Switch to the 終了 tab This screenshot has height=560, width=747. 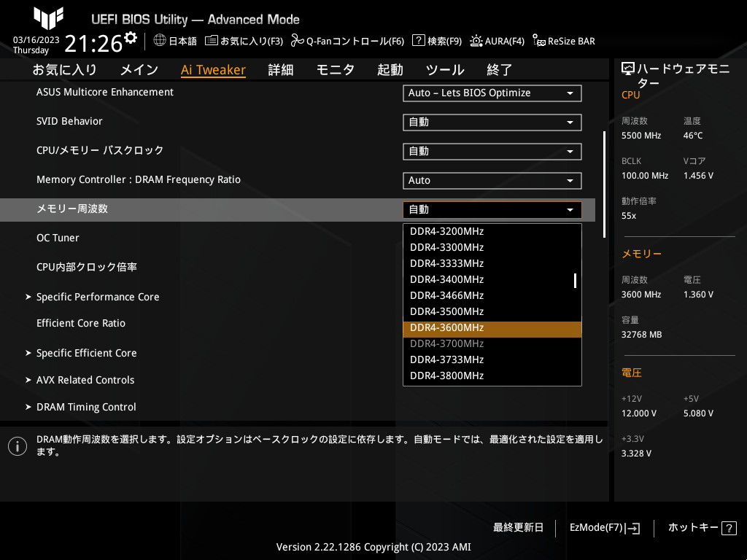tap(499, 70)
